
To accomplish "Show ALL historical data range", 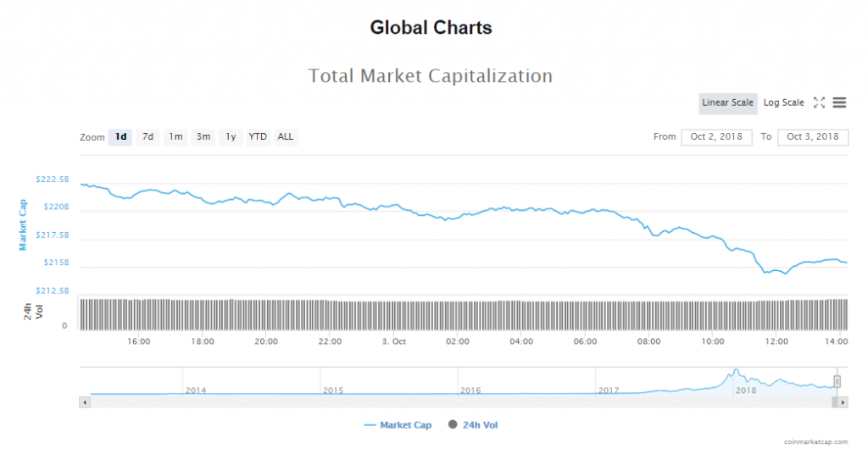I will click(287, 137).
